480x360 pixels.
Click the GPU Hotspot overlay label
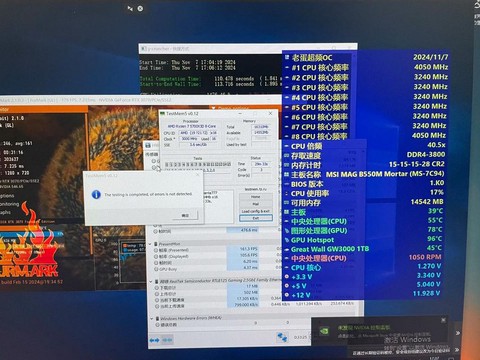point(312,240)
